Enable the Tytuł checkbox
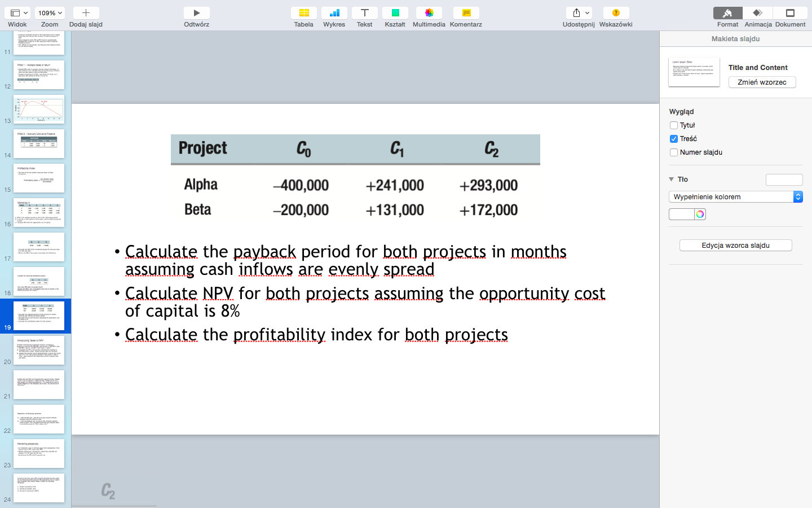 (x=673, y=125)
